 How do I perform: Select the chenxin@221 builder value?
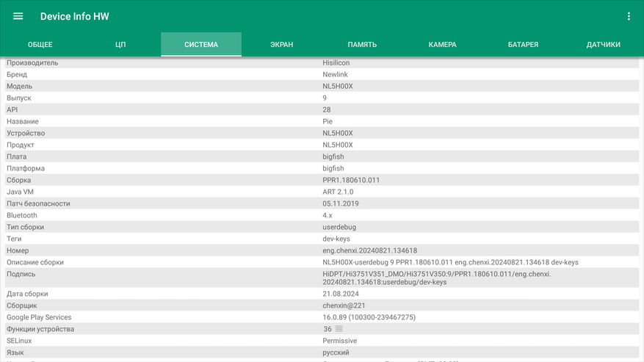pyautogui.click(x=344, y=305)
